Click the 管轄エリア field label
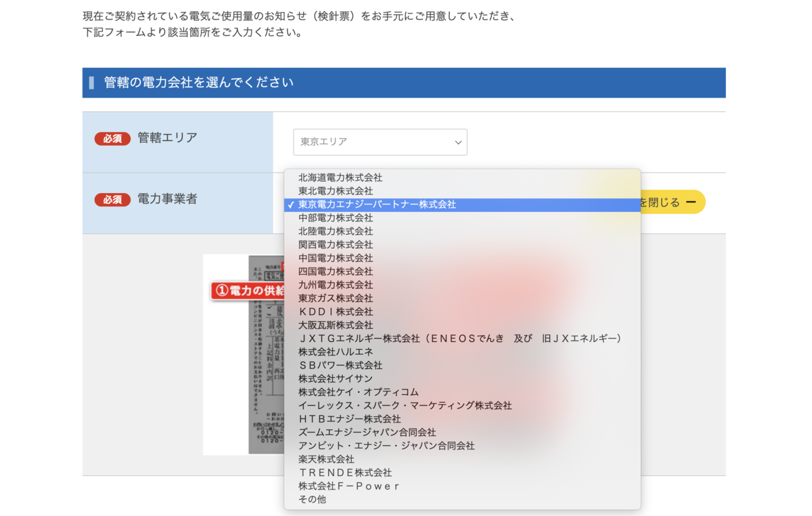The width and height of the screenshot is (812, 516). tap(167, 138)
